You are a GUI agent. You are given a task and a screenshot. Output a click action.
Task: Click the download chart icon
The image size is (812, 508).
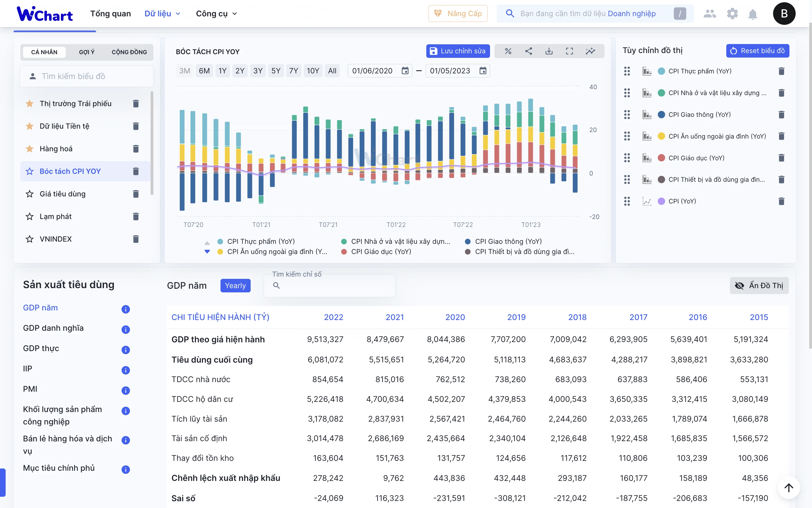pyautogui.click(x=549, y=51)
